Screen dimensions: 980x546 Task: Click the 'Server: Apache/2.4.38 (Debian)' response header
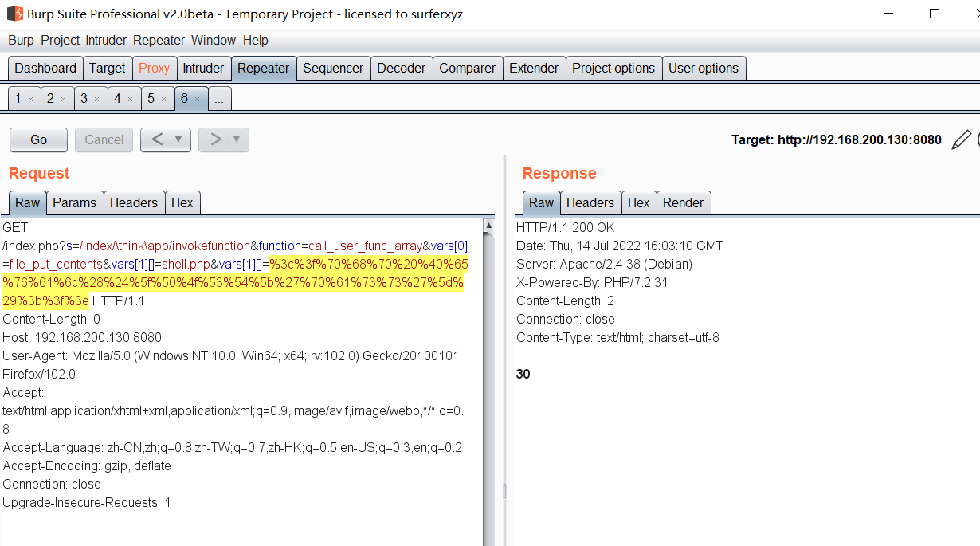[605, 264]
